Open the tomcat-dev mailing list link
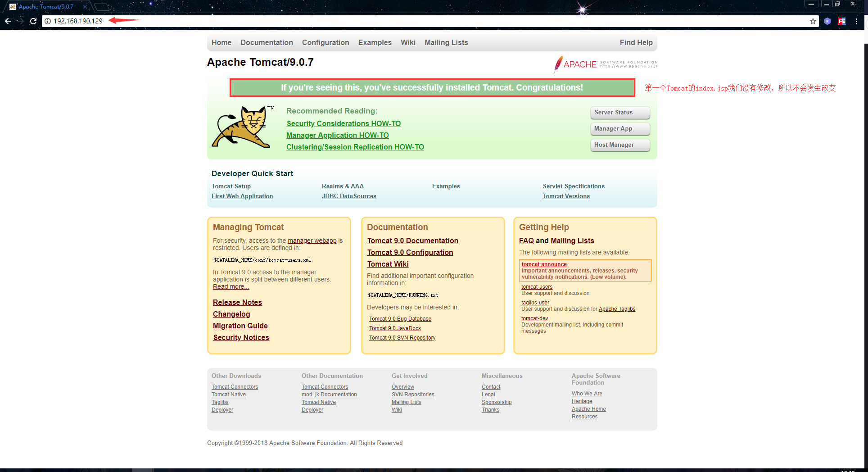The height and width of the screenshot is (472, 868). (534, 318)
